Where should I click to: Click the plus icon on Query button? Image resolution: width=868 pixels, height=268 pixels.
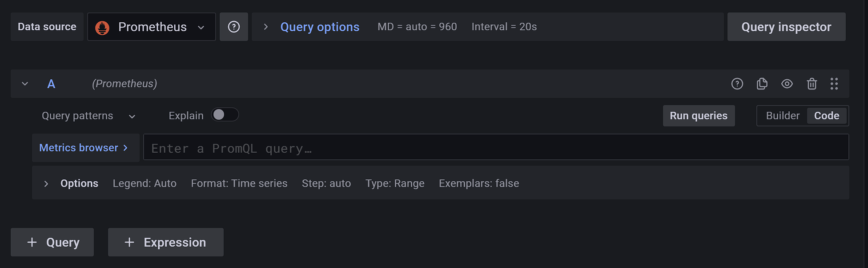pos(32,242)
